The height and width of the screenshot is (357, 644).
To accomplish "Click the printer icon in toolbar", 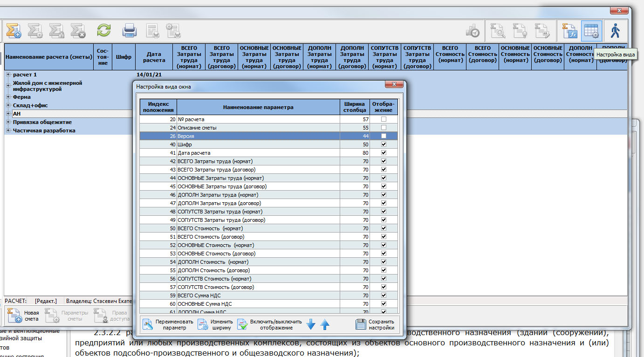I will coord(130,31).
